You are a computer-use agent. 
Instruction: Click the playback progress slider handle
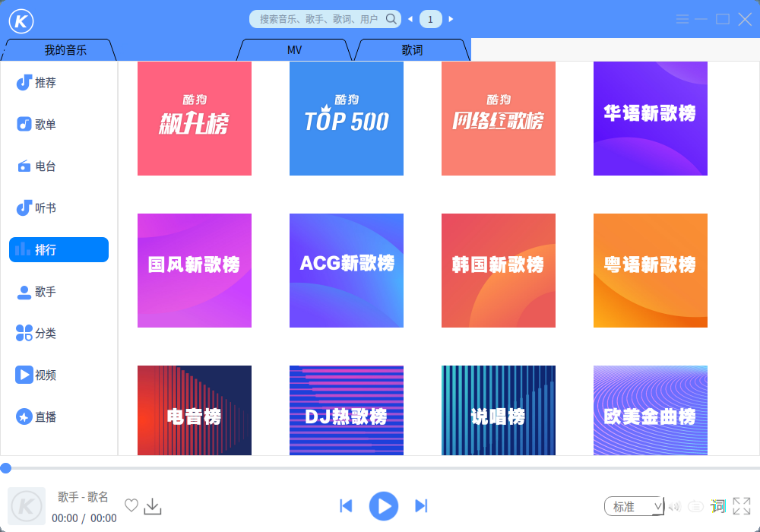(x=6, y=468)
